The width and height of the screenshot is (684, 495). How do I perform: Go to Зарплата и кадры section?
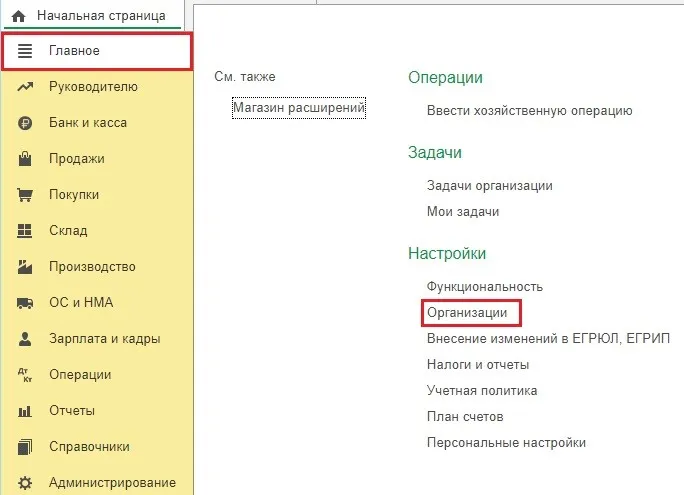[97, 339]
